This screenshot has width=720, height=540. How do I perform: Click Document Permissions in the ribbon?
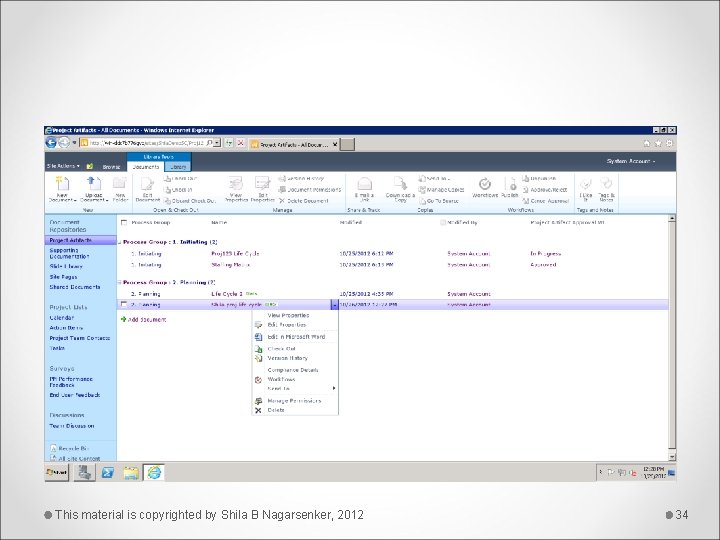pyautogui.click(x=310, y=189)
